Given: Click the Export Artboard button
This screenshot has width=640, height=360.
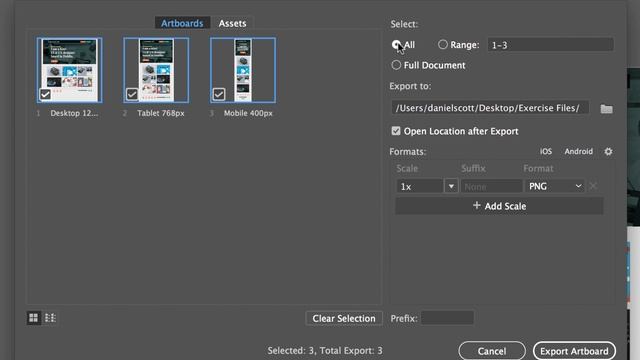Looking at the screenshot, I should point(574,351).
